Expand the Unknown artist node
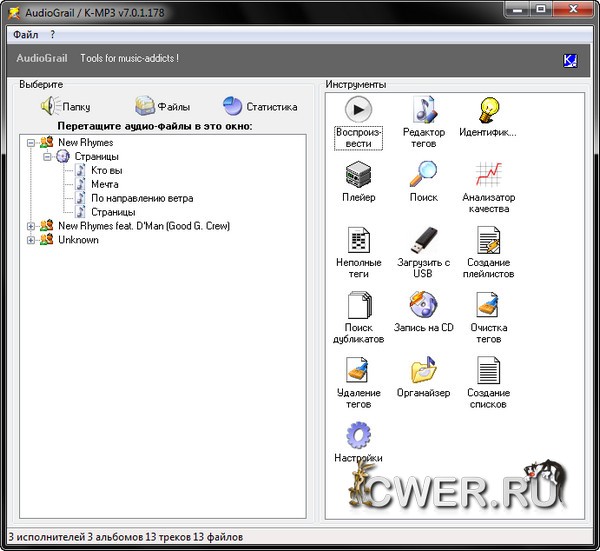This screenshot has height=551, width=600. pos(31,240)
